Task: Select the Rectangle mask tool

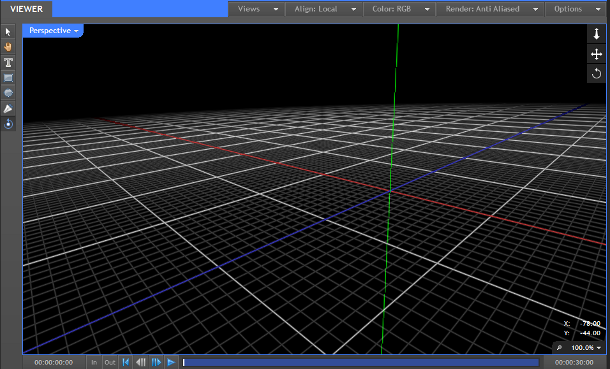Action: (x=8, y=78)
